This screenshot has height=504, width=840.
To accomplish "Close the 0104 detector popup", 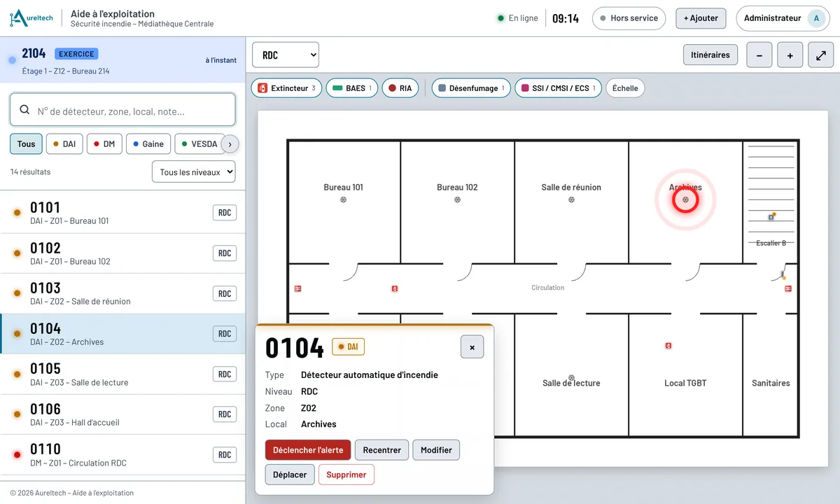I will pyautogui.click(x=472, y=346).
